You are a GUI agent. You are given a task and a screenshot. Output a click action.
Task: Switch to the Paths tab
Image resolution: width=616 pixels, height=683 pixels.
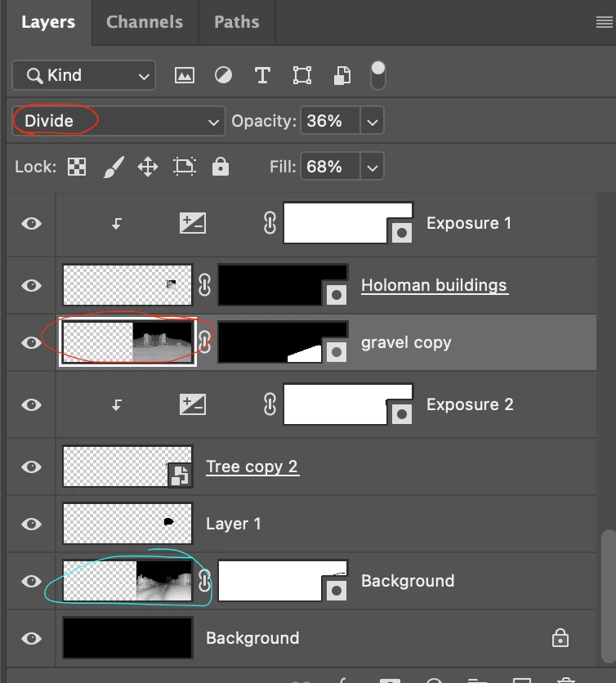pos(237,22)
